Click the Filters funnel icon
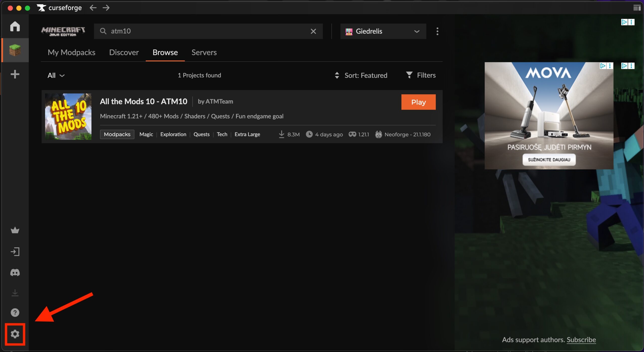Image resolution: width=644 pixels, height=352 pixels. pyautogui.click(x=409, y=75)
